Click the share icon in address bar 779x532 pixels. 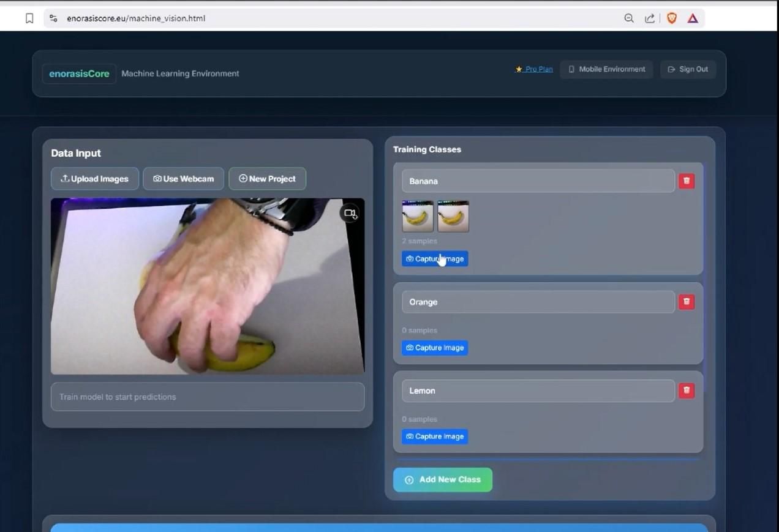[650, 18]
